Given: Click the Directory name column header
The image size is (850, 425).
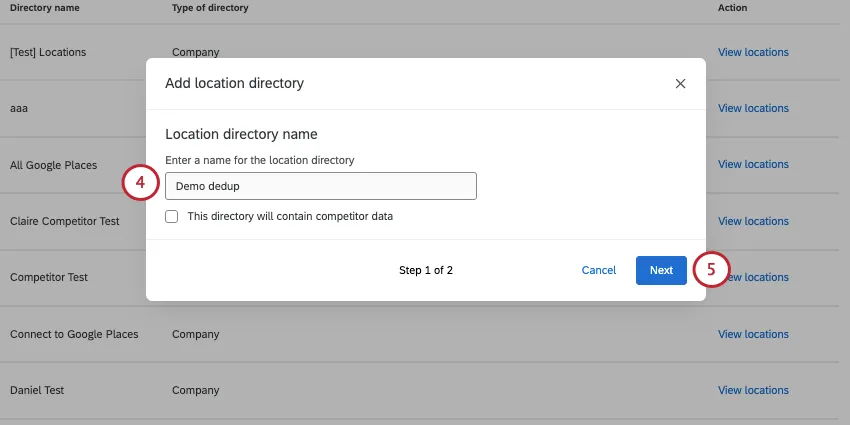Looking at the screenshot, I should [44, 8].
